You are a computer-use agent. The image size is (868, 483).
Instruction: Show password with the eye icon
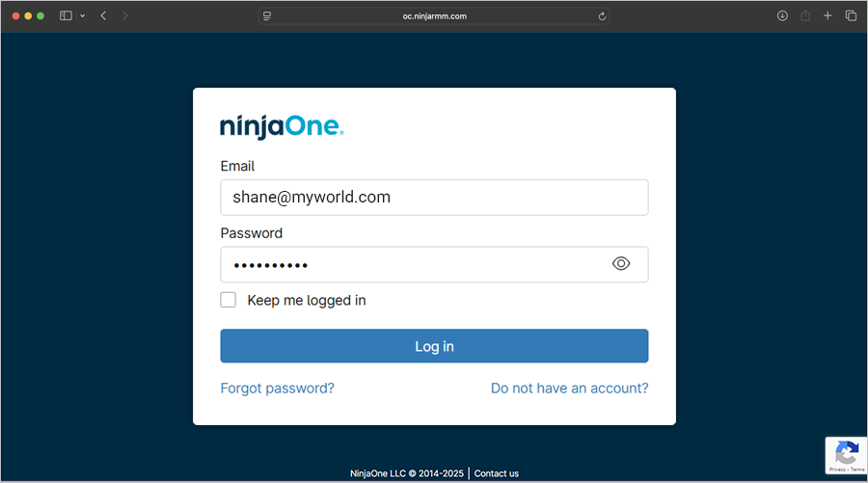tap(621, 264)
